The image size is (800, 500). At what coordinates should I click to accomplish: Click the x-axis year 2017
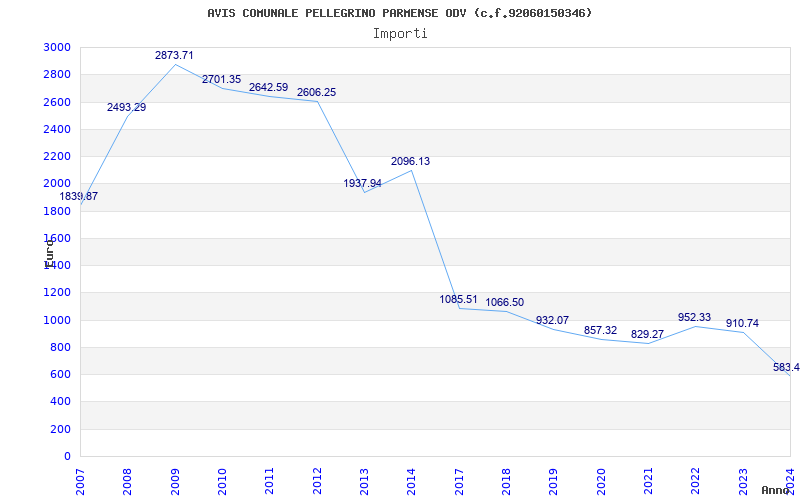coord(459,482)
